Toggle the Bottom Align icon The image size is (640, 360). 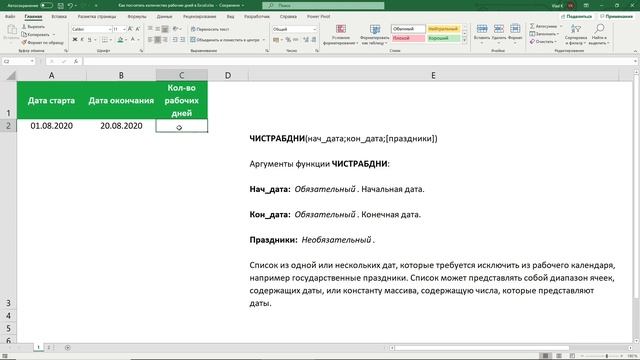click(x=165, y=29)
